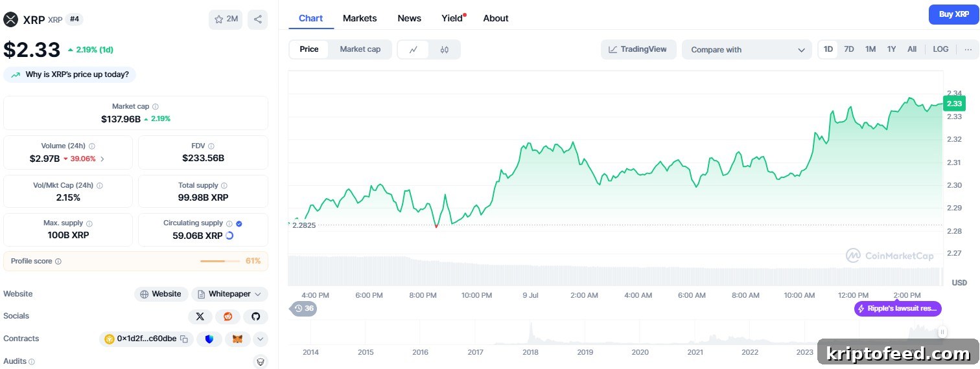The width and height of the screenshot is (980, 369).
Task: Open the Chart tab
Action: [310, 18]
